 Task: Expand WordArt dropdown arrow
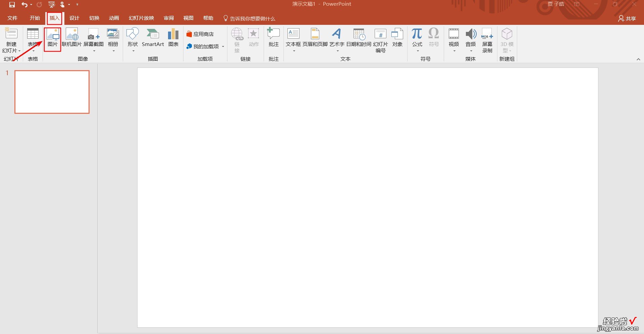(x=337, y=51)
